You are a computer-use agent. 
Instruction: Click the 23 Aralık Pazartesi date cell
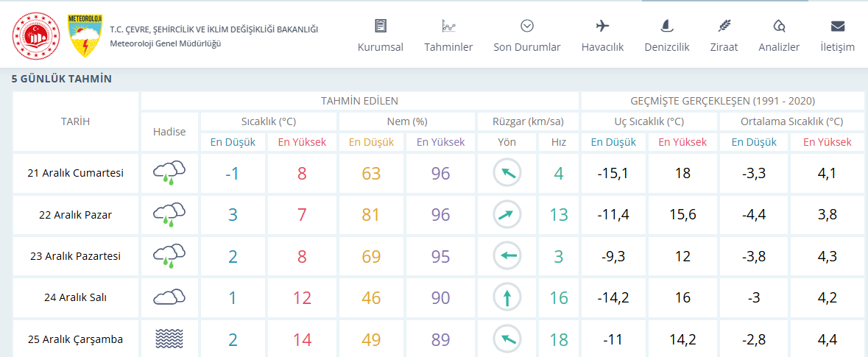tap(75, 256)
